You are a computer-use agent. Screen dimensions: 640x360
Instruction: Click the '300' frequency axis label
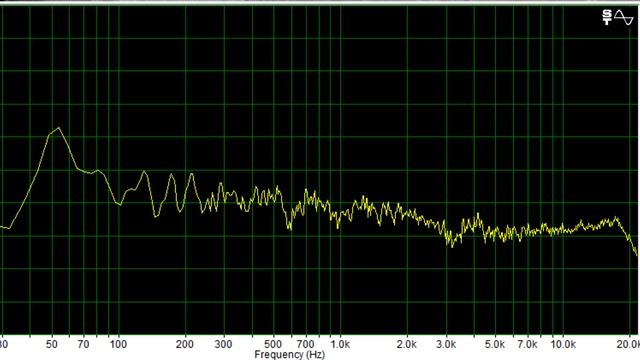pyautogui.click(x=223, y=344)
